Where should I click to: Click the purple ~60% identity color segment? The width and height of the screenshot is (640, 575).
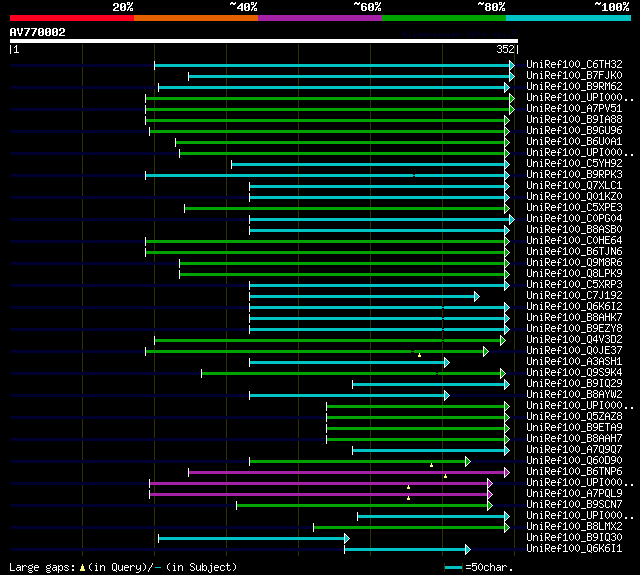(x=320, y=18)
